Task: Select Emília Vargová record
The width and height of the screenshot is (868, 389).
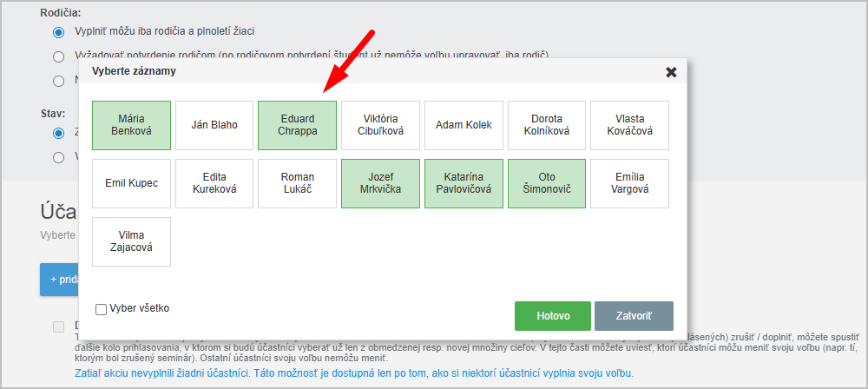Action: coord(629,183)
